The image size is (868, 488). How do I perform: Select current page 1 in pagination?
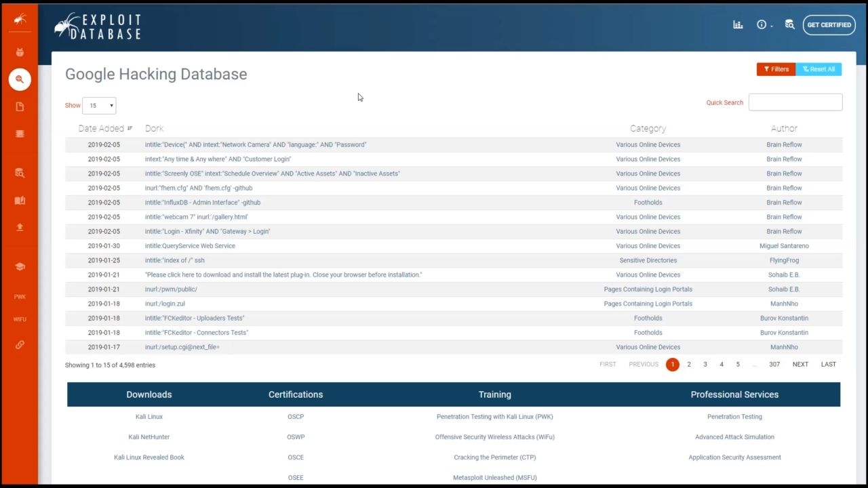[x=672, y=365]
